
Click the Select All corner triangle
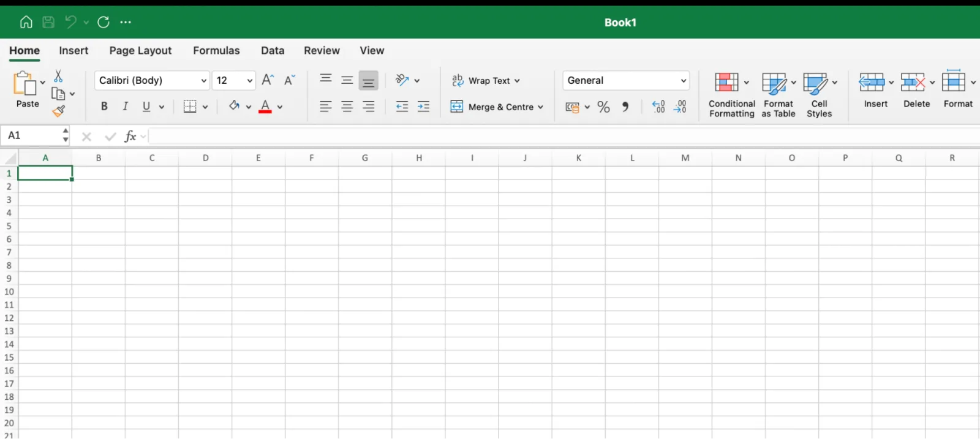click(10, 159)
